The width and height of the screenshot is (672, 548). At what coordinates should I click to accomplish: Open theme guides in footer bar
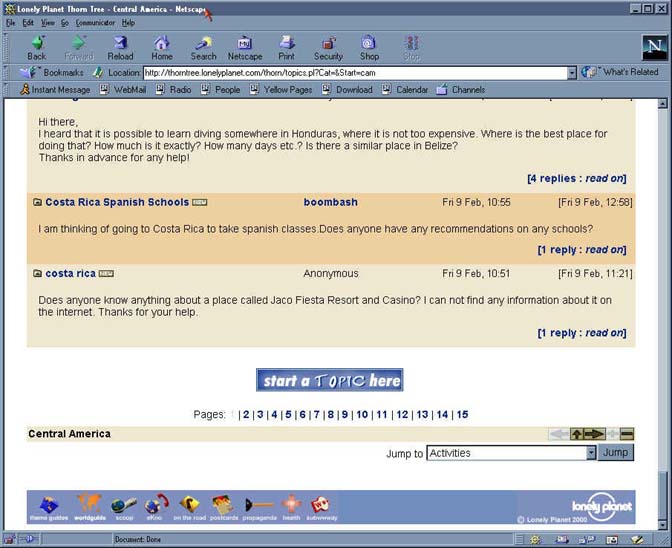click(x=48, y=508)
